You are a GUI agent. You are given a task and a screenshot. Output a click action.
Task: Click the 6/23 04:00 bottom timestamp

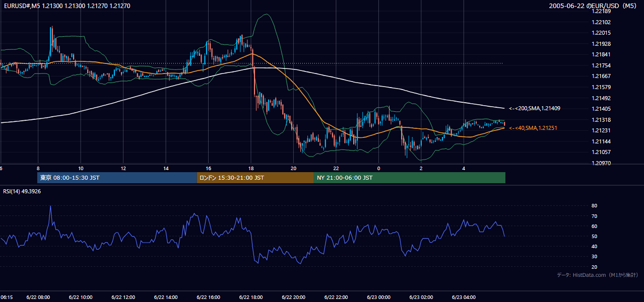pos(464,297)
